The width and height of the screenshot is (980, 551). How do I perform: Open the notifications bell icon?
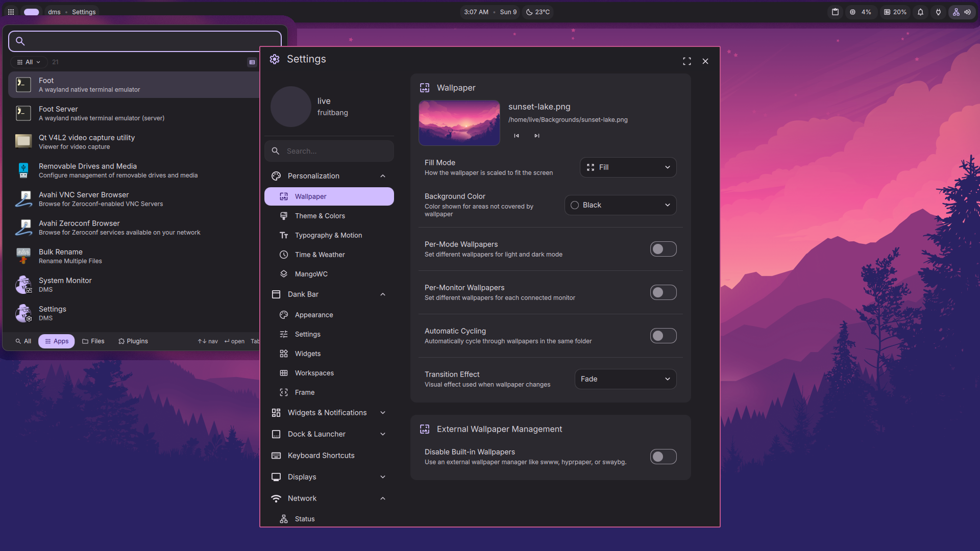click(x=920, y=12)
